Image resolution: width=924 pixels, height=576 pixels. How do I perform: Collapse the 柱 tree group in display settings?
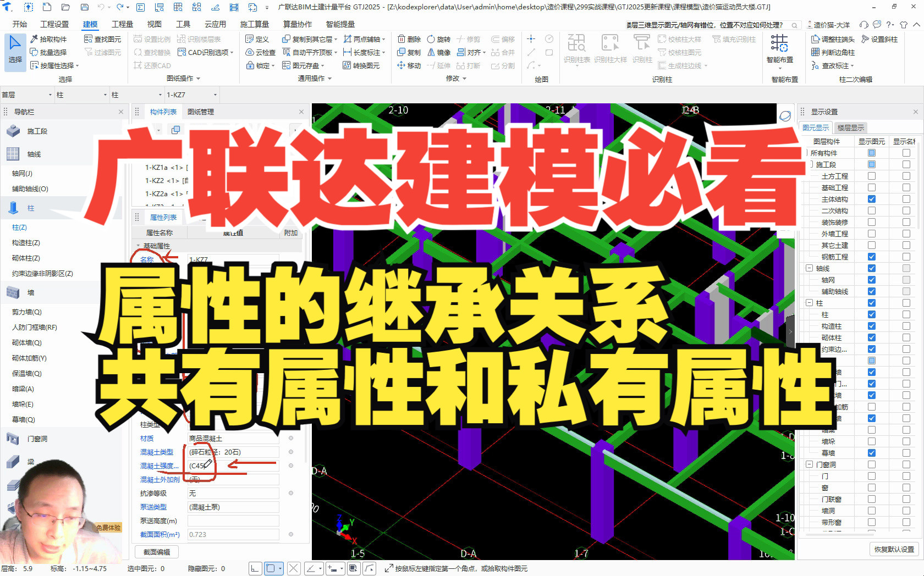[809, 303]
